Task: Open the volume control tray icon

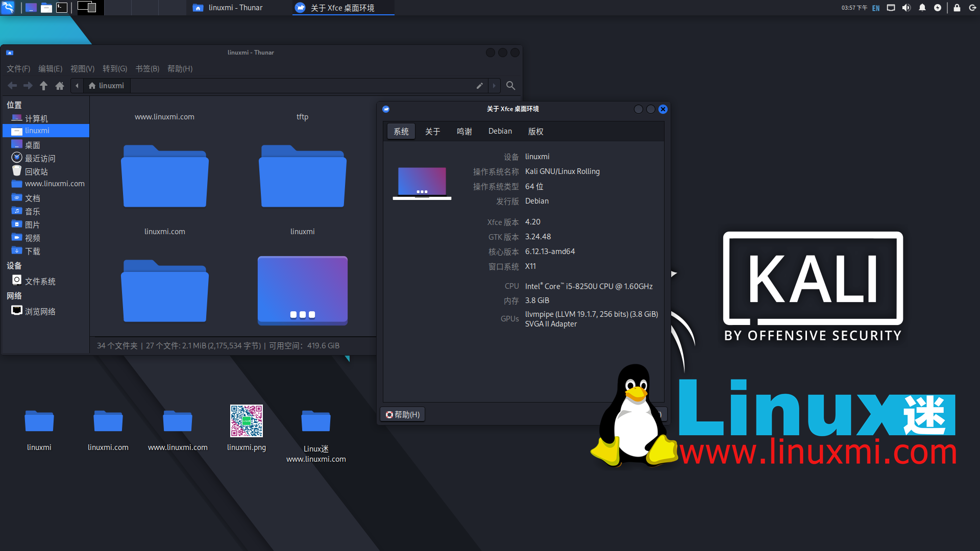Action: point(906,8)
